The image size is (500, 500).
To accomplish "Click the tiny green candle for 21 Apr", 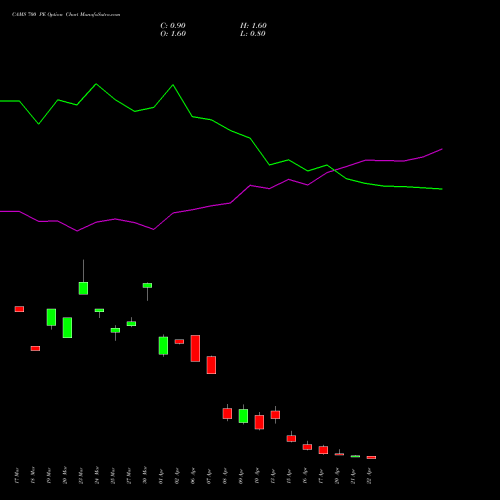I will (x=355, y=456).
